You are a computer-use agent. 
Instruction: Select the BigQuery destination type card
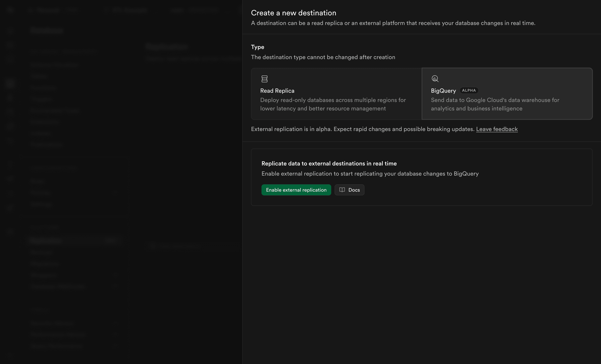point(507,94)
